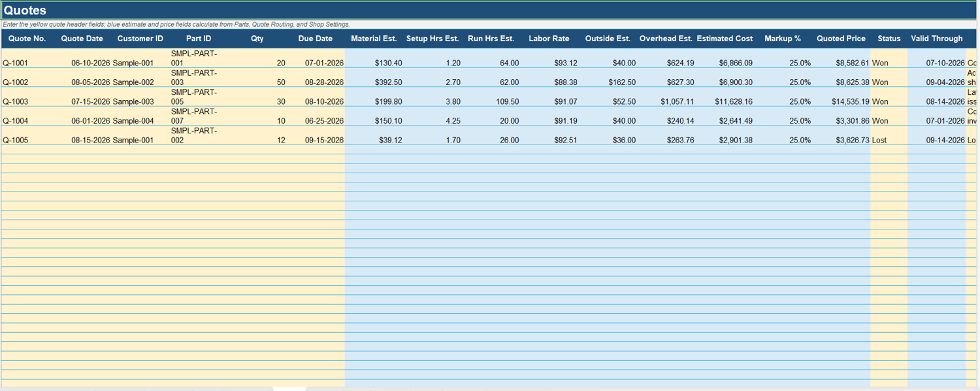Select estimated cost $11,628.16
Image resolution: width=980 pixels, height=391 pixels.
[x=734, y=101]
